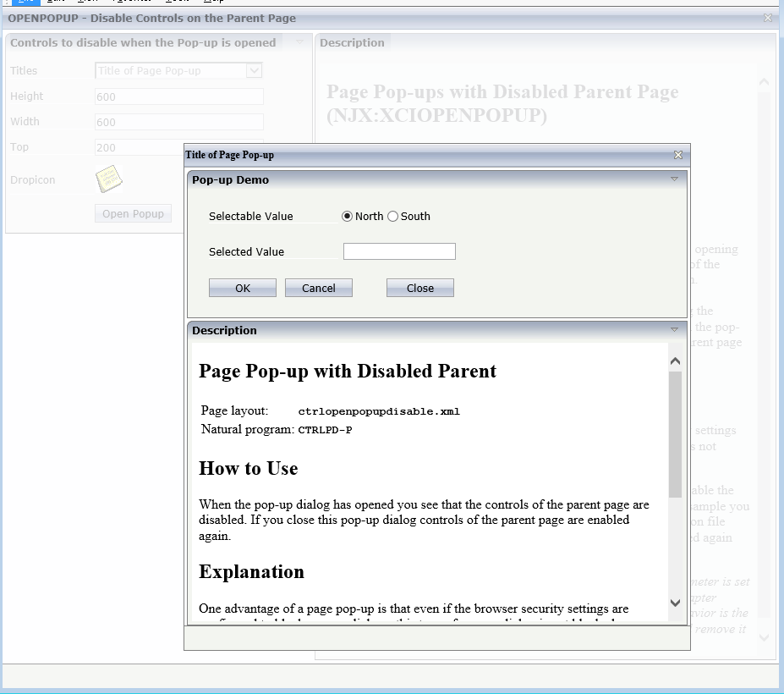Click inside the Selected Value text field
Image resolution: width=784 pixels, height=694 pixels.
[399, 251]
